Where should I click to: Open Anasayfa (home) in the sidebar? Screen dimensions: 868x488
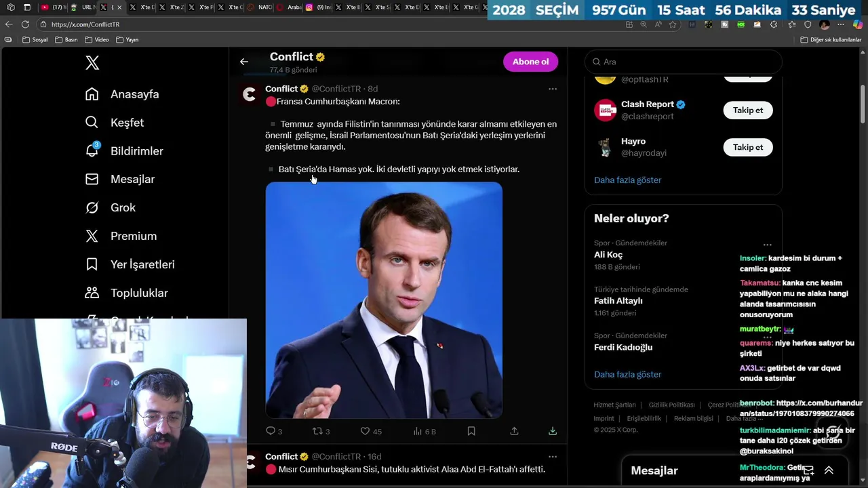pyautogui.click(x=123, y=94)
